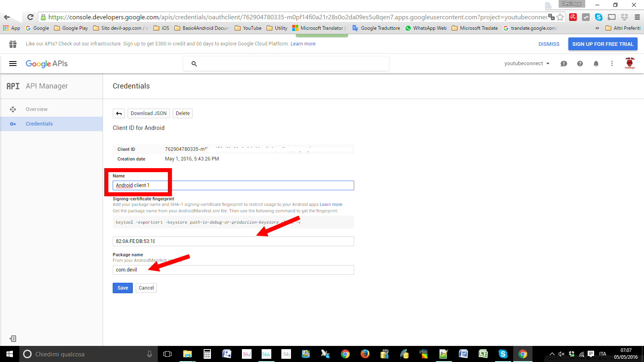The width and height of the screenshot is (644, 362).
Task: Open the send feedback icon in header
Action: [564, 64]
